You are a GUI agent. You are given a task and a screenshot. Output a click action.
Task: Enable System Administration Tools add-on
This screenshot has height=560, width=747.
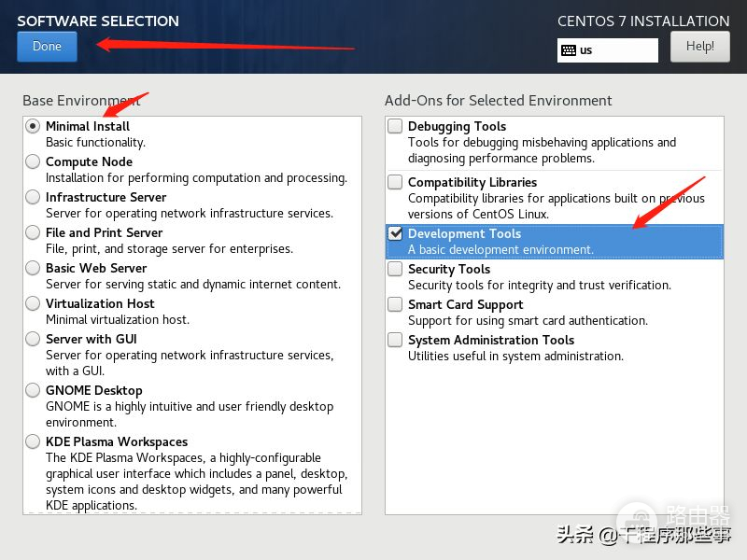click(396, 340)
